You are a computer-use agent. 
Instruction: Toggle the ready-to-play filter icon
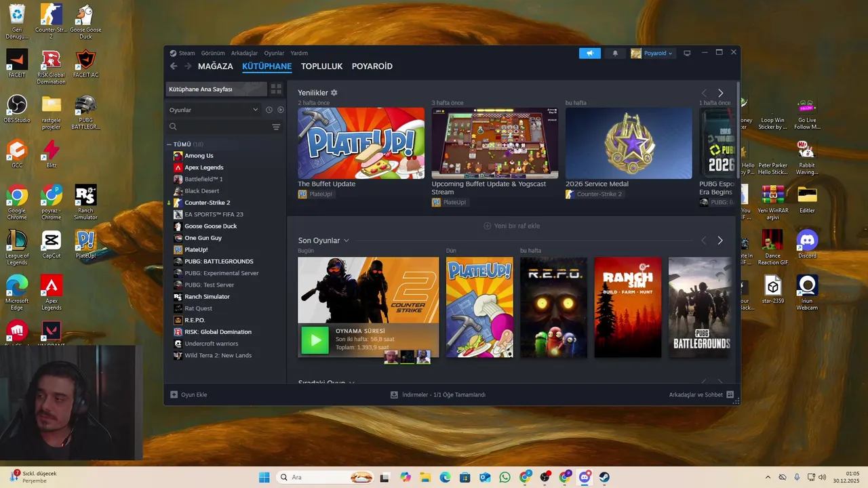click(x=281, y=110)
